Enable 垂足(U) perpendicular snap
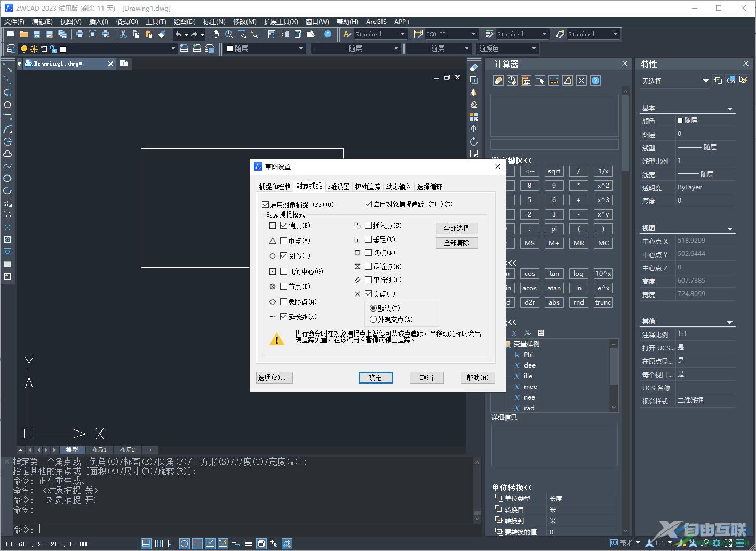756x551 pixels. 369,239
